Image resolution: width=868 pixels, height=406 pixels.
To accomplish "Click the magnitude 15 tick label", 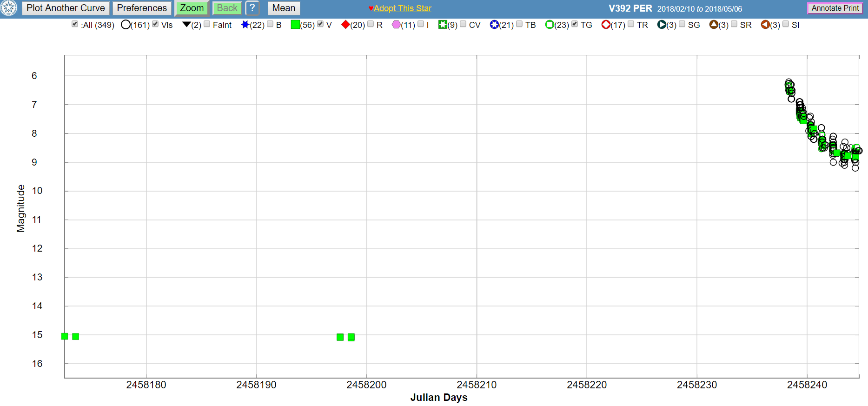I will click(37, 335).
